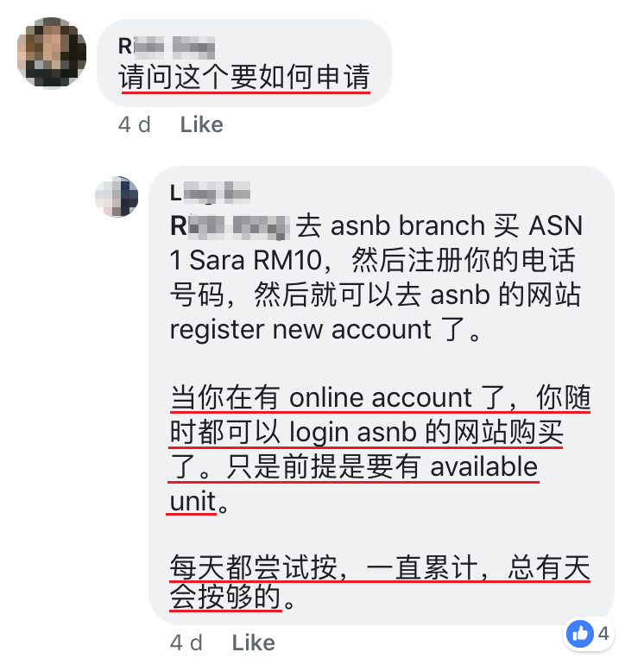
Task: Click the underlined word unit
Action: [193, 501]
